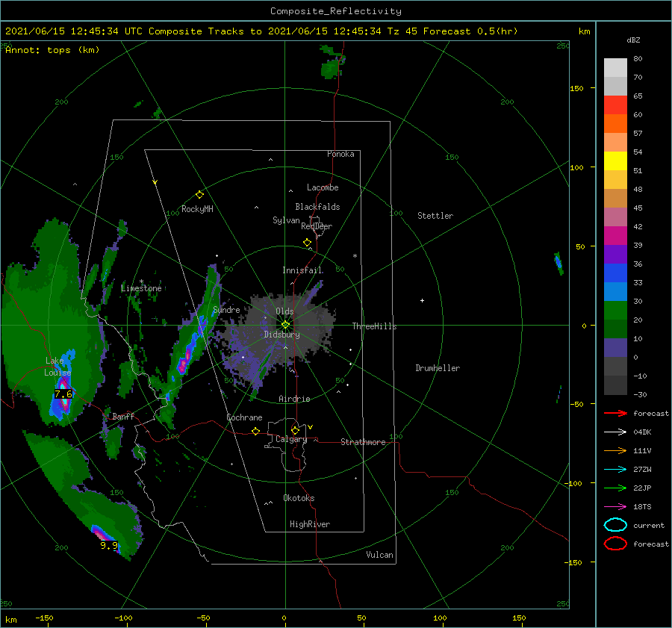
Task: Click the Vulcan town label
Action: pyautogui.click(x=380, y=555)
